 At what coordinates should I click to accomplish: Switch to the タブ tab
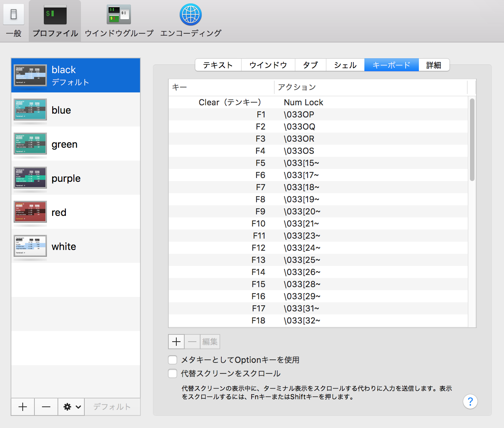[x=310, y=65]
